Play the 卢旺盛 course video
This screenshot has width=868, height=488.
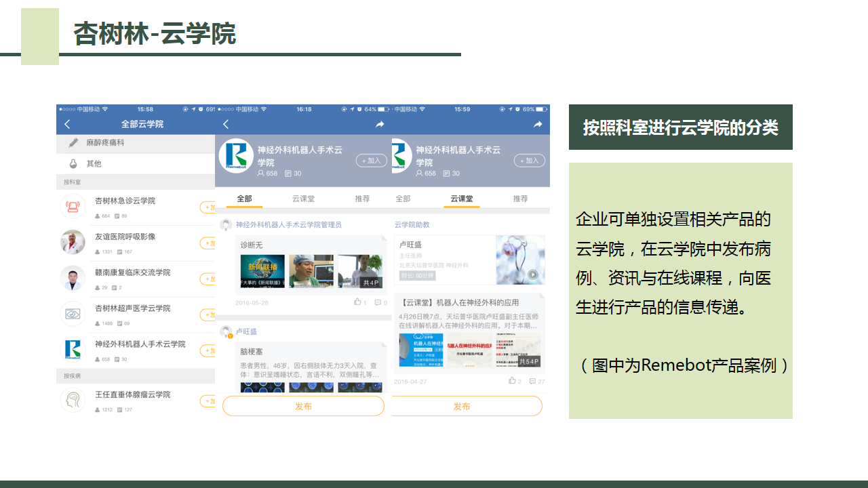pos(533,274)
